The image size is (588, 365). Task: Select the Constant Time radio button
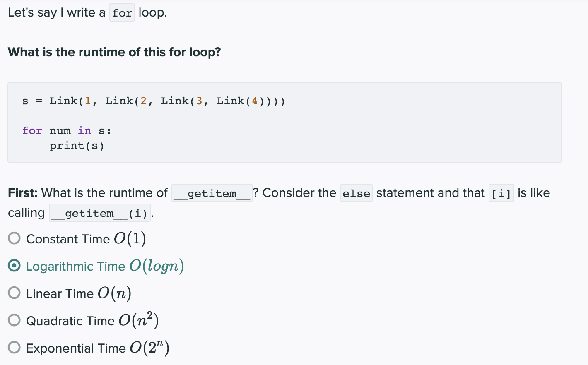pos(14,238)
